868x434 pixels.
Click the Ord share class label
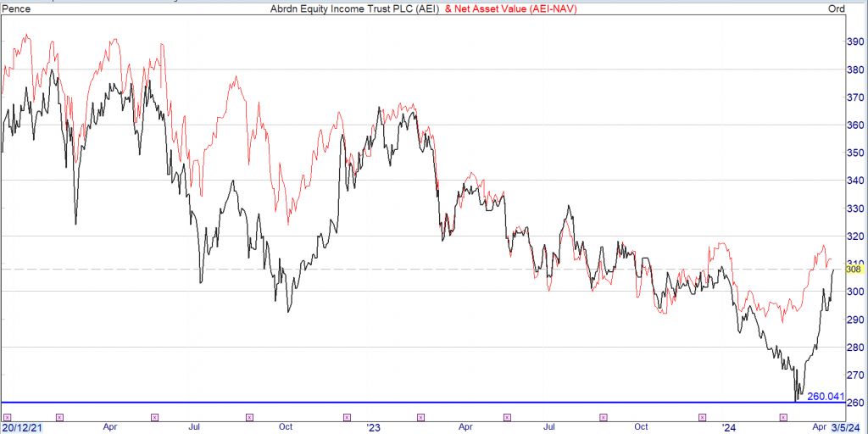coord(836,8)
